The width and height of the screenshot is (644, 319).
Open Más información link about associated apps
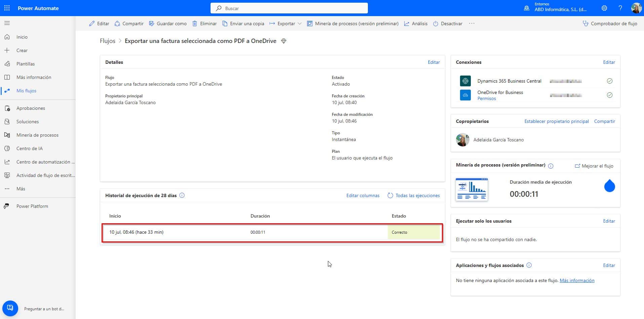577,280
